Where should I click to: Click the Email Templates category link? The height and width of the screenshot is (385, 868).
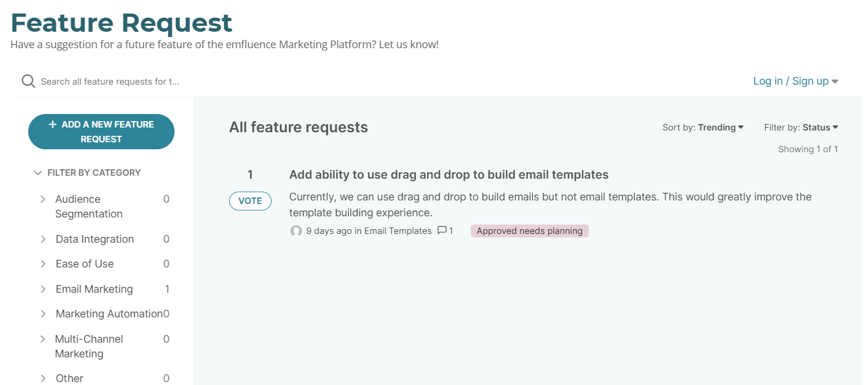398,231
